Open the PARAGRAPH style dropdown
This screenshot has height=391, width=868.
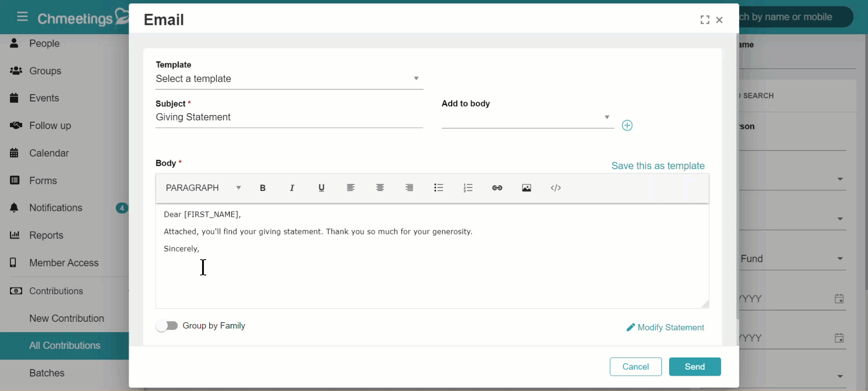tap(203, 188)
